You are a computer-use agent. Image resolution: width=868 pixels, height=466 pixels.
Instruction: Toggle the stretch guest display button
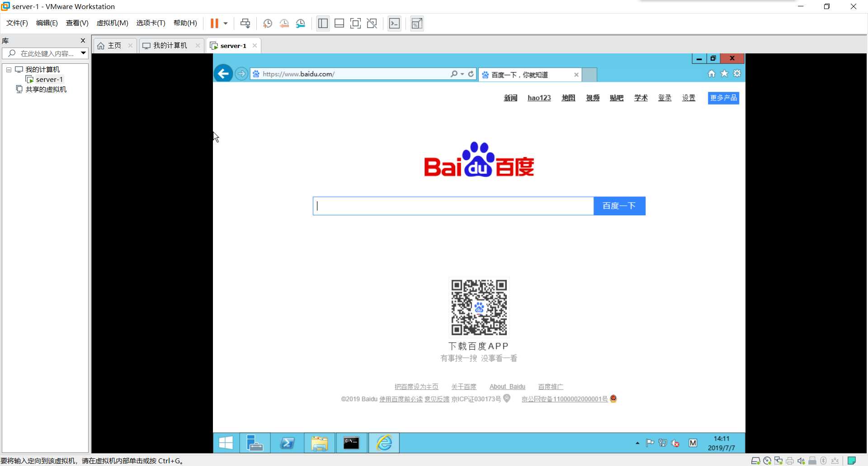pyautogui.click(x=417, y=24)
